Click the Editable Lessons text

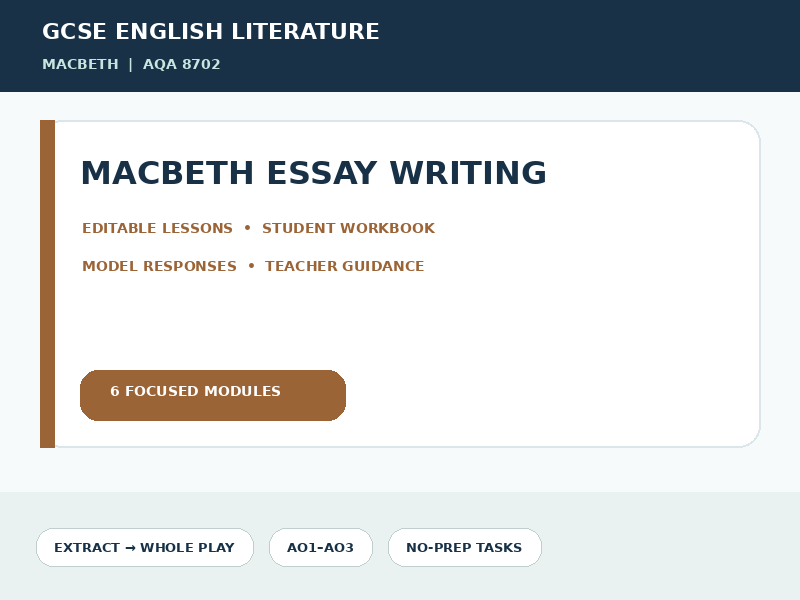pos(157,228)
